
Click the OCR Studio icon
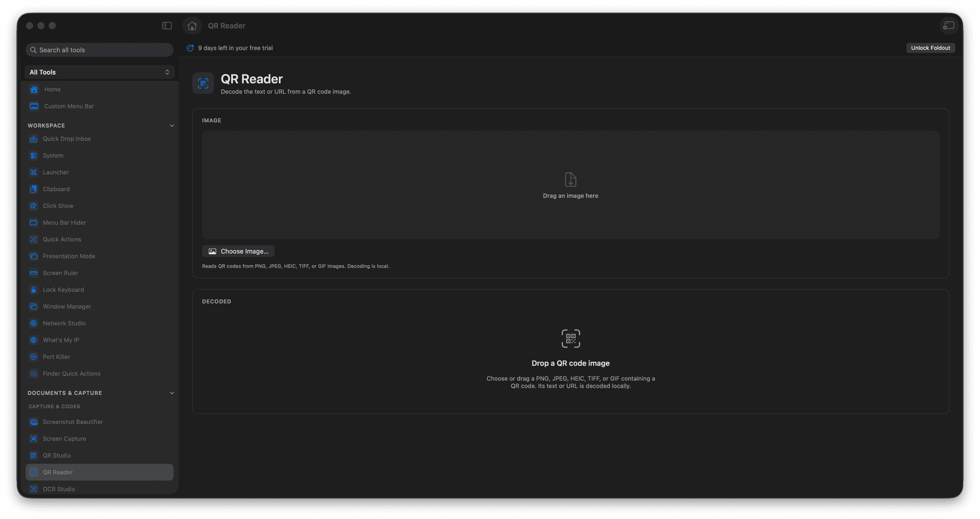point(34,489)
